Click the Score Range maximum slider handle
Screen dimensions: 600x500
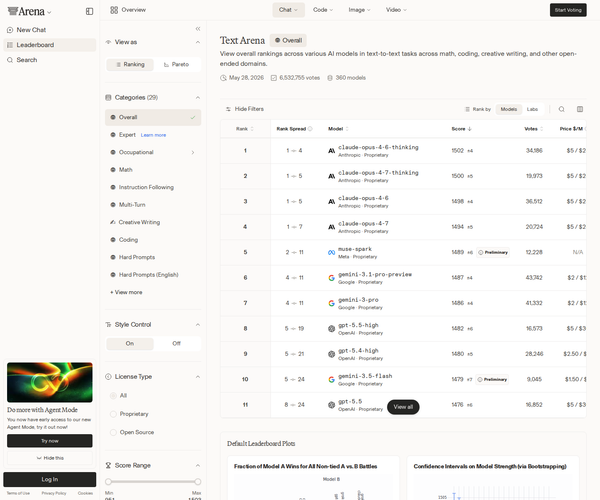pos(197,482)
